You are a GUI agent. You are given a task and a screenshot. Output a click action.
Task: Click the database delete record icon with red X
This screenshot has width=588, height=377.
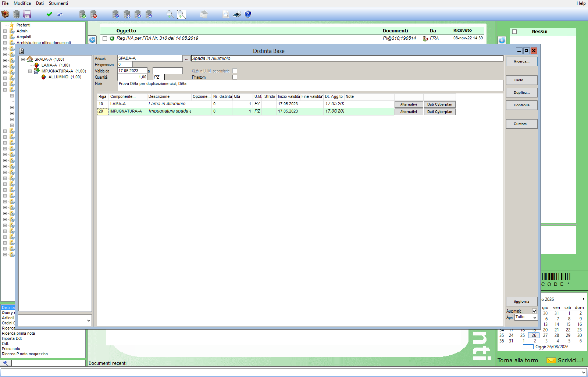94,14
